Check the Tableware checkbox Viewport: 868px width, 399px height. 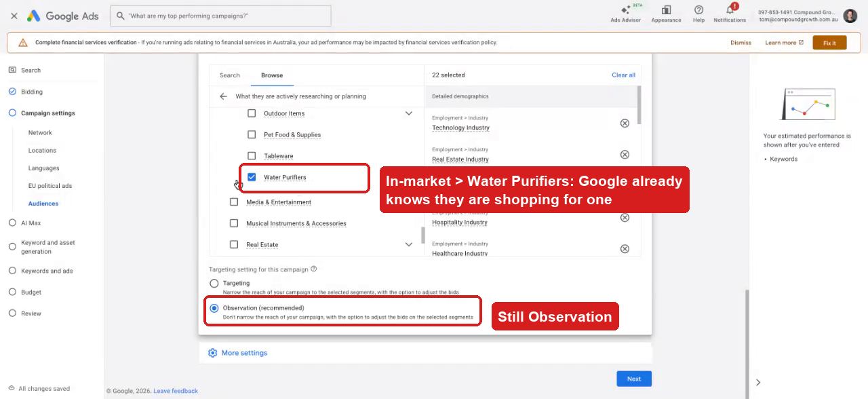click(x=252, y=155)
